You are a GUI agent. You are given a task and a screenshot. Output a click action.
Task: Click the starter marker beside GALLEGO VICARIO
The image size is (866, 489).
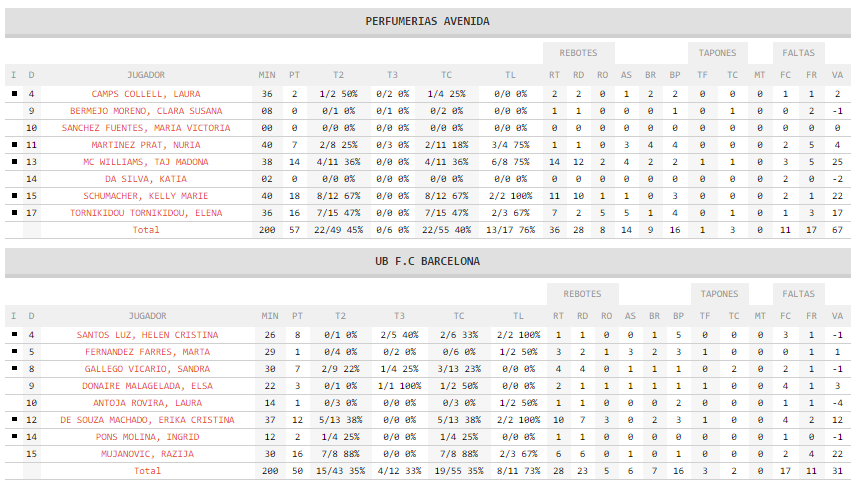click(14, 368)
